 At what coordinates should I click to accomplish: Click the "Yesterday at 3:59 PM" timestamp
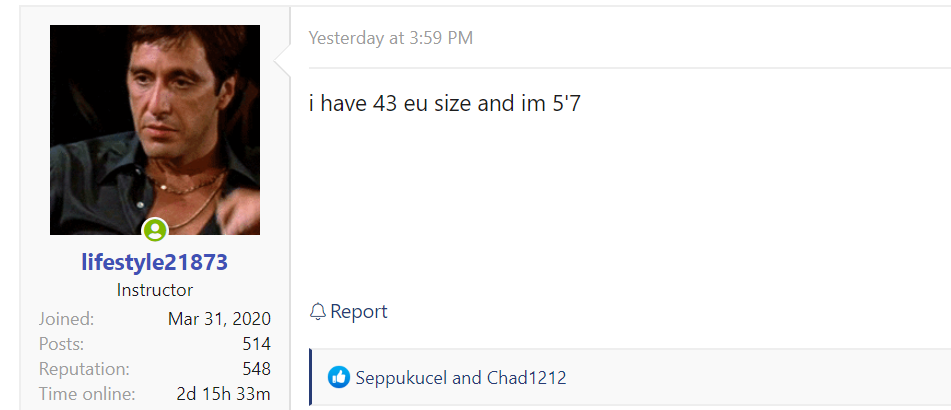pyautogui.click(x=391, y=38)
